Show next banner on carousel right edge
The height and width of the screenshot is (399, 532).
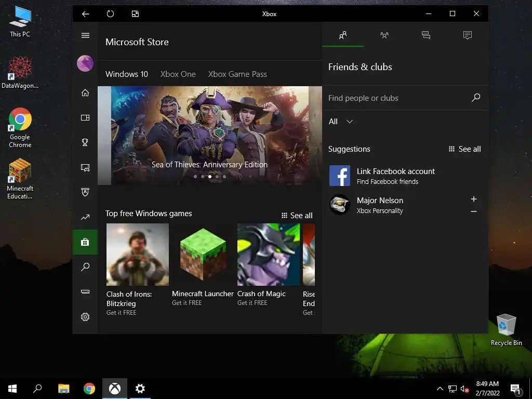[315, 136]
